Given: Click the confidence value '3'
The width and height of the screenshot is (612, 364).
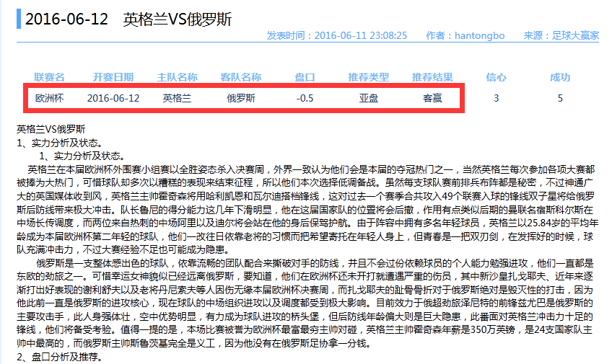Looking at the screenshot, I should pyautogui.click(x=496, y=98).
